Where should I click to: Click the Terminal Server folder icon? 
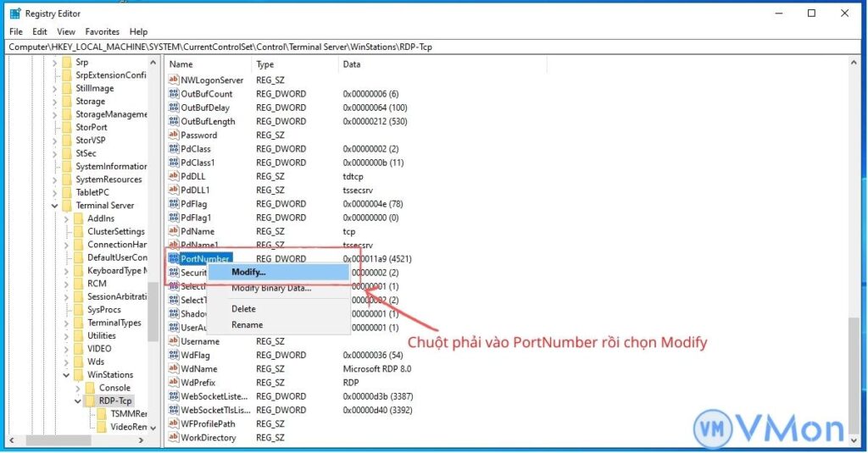point(67,205)
